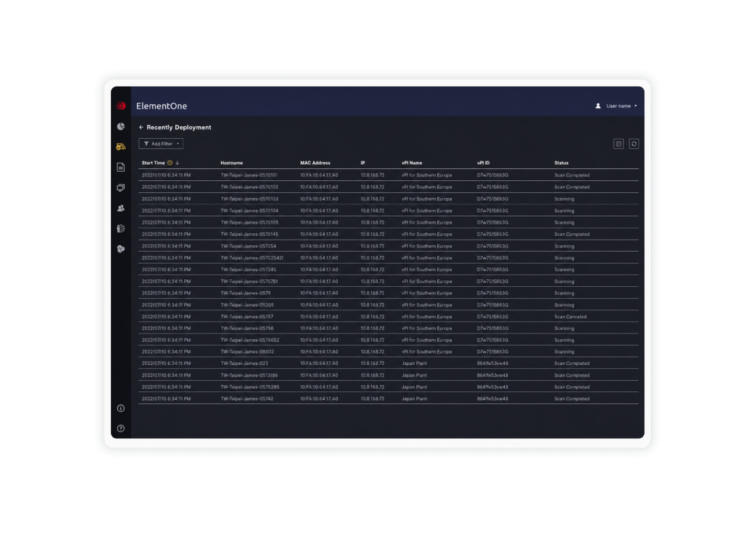The image size is (756, 542).
Task: Sort by Status column header
Action: [561, 163]
